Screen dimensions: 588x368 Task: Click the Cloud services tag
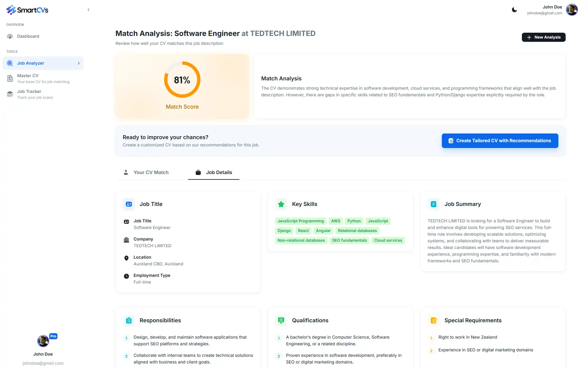[x=388, y=240]
